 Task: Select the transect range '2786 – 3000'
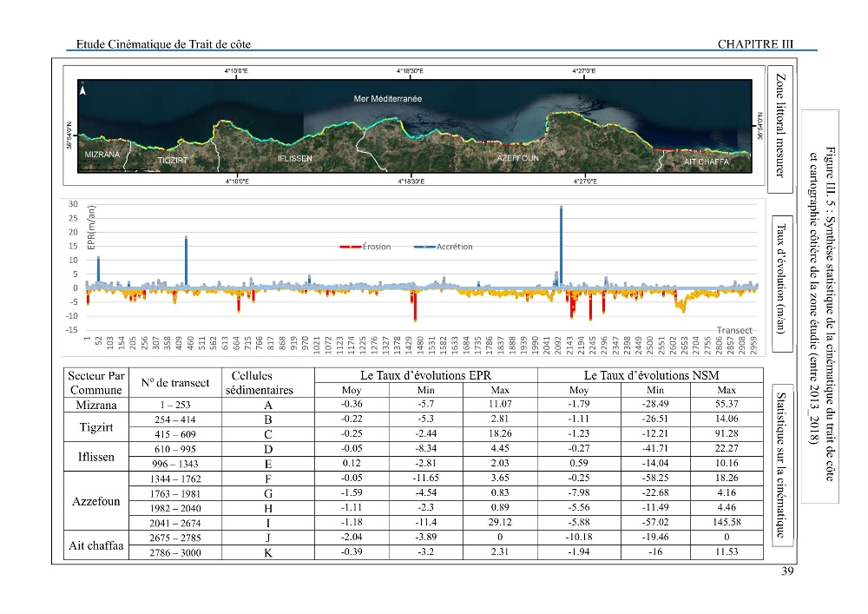coord(175,552)
